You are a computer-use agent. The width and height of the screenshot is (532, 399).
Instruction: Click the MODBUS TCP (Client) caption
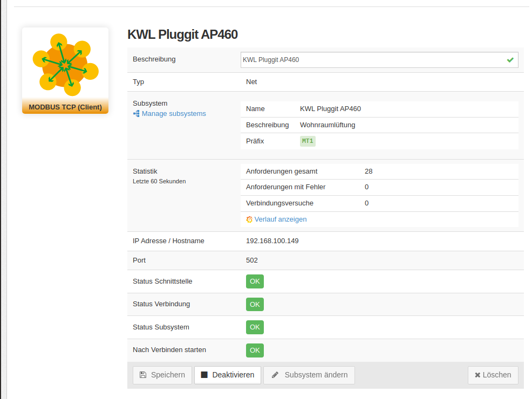coord(65,107)
